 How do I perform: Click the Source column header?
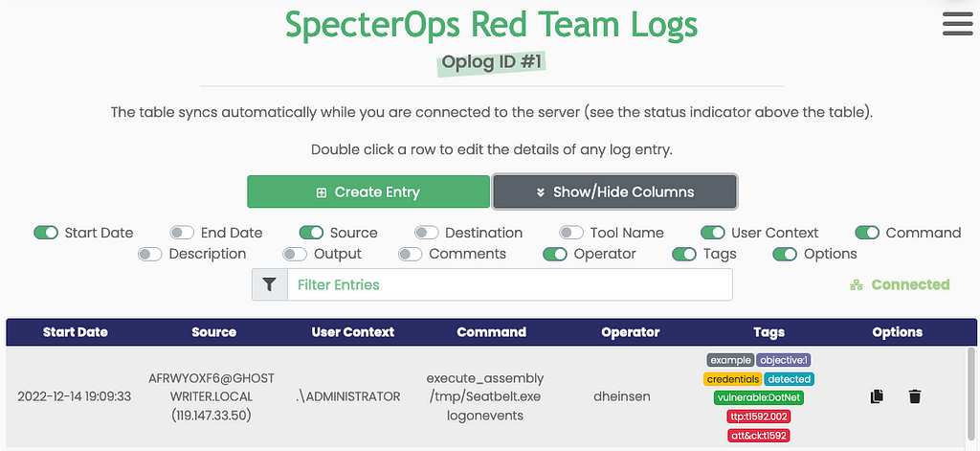click(213, 332)
